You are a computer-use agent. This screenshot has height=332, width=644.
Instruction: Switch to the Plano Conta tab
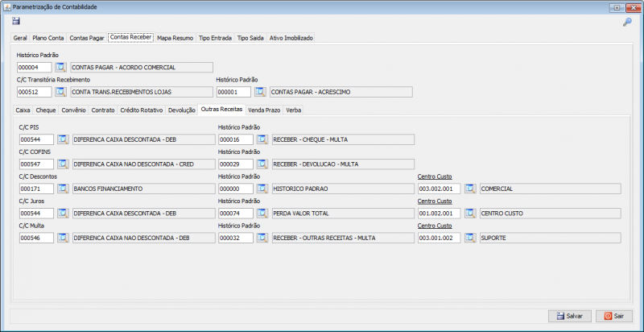coord(48,38)
